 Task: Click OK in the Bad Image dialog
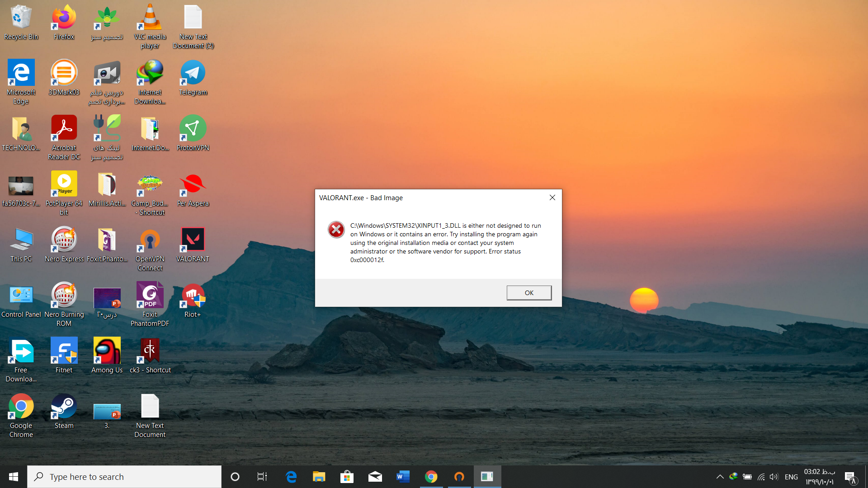tap(528, 293)
